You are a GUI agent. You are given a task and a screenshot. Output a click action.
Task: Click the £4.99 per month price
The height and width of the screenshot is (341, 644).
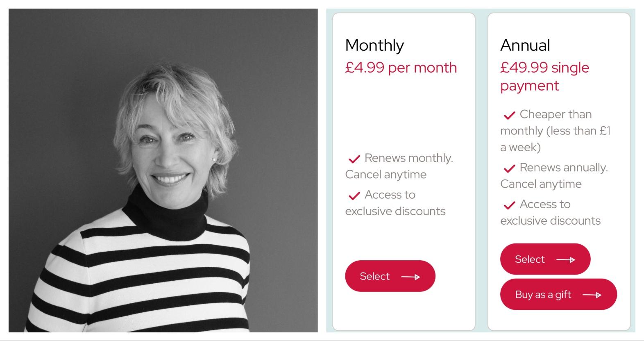click(x=401, y=68)
